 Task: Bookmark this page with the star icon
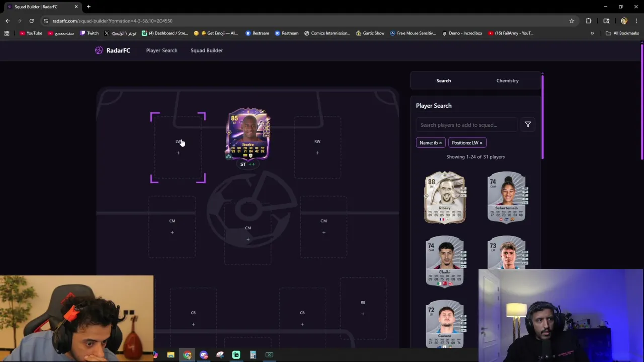coord(572,21)
